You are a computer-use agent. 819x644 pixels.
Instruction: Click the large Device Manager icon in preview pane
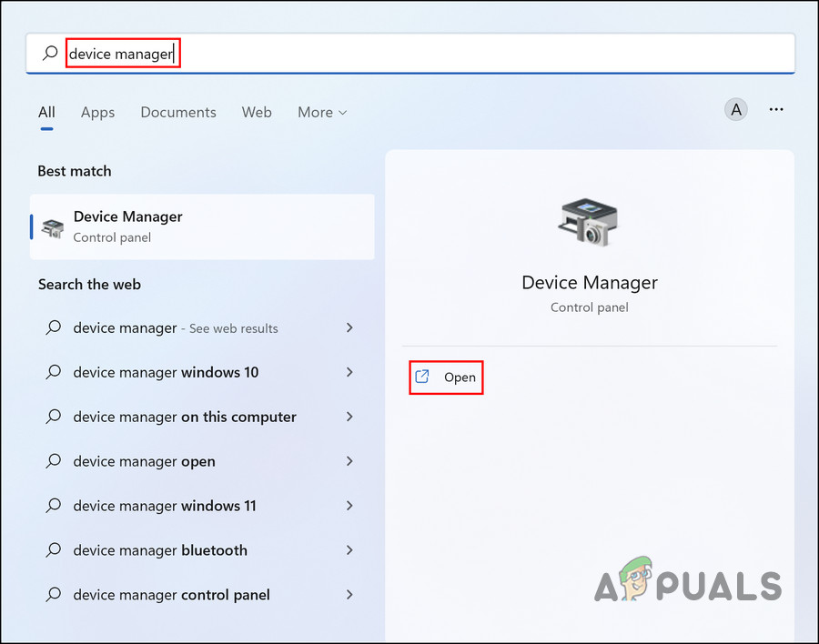(589, 222)
